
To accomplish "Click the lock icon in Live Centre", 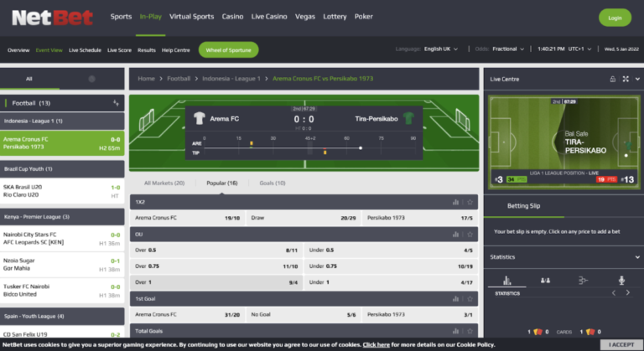I will (x=612, y=79).
